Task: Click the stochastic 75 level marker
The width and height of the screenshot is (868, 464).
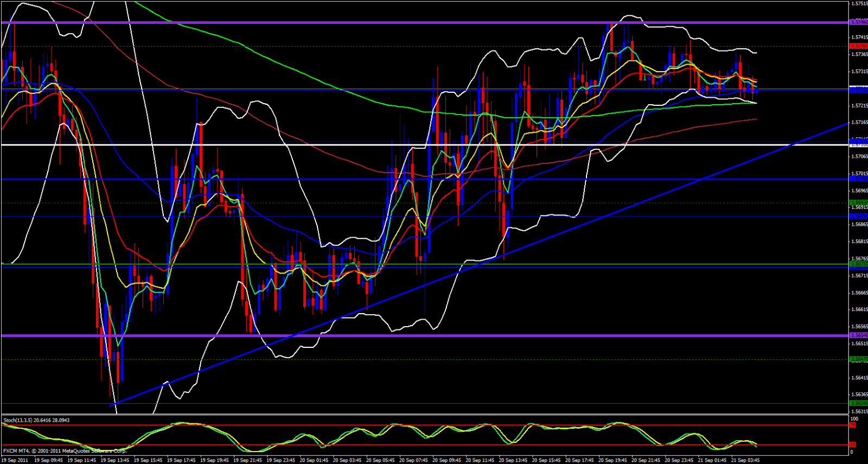Action: point(852,425)
